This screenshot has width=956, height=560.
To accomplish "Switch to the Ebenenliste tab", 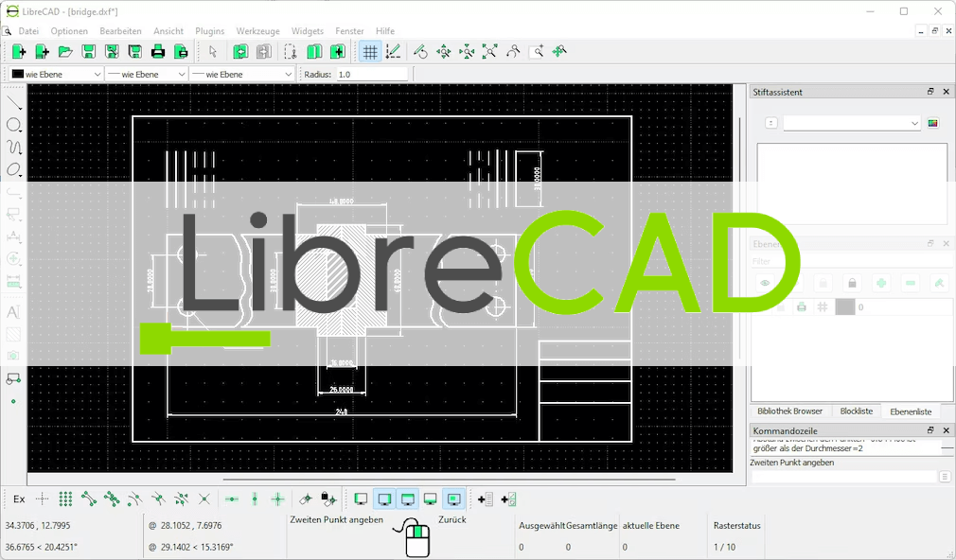I will pyautogui.click(x=911, y=411).
